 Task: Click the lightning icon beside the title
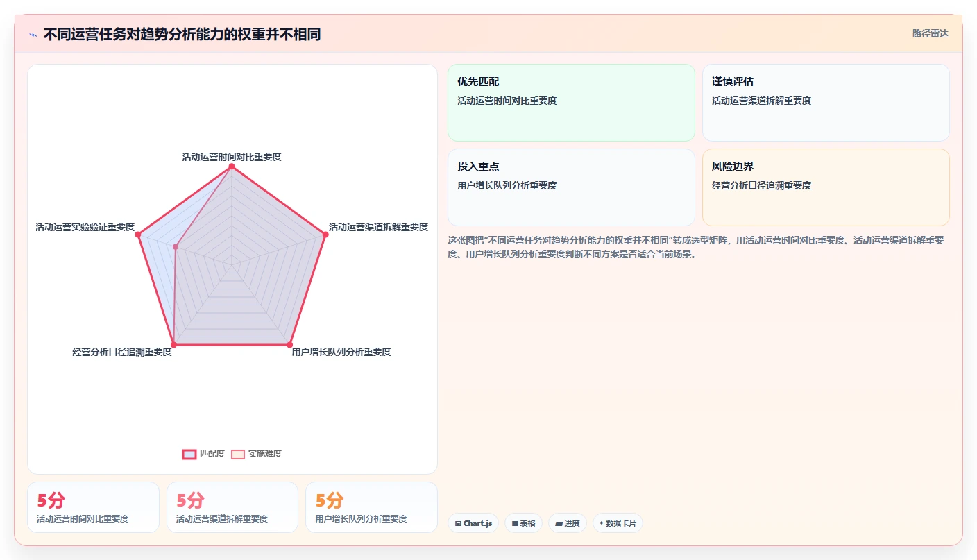point(33,34)
